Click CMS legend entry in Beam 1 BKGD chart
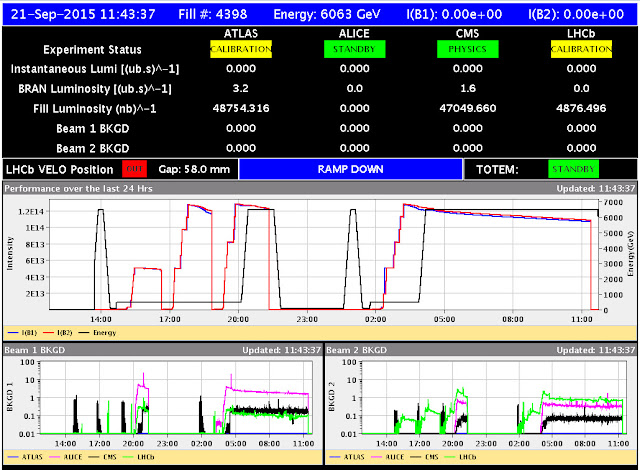The width and height of the screenshot is (640, 470). click(102, 457)
